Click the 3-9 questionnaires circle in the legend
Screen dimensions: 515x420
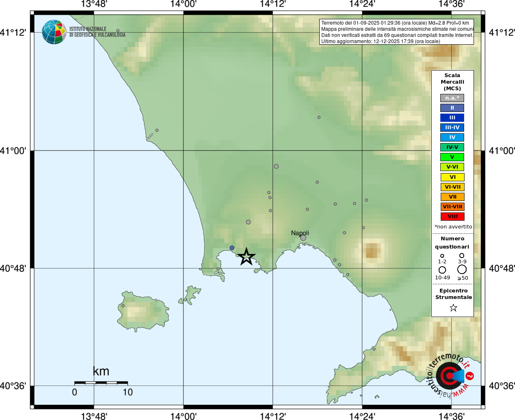tap(462, 255)
